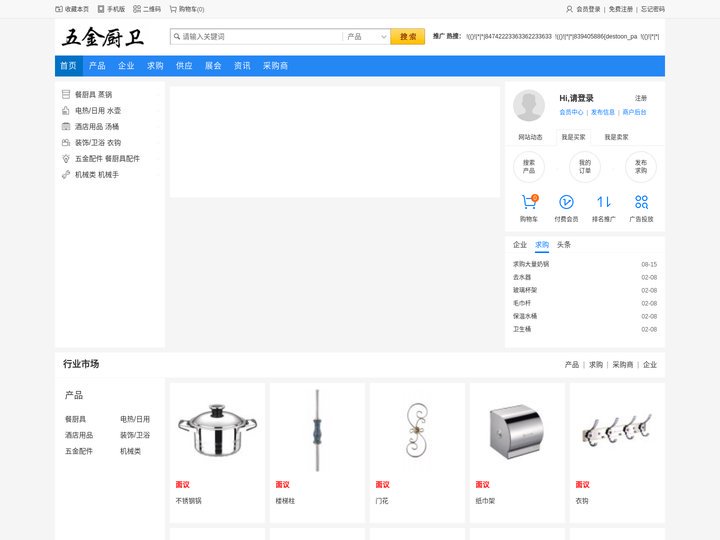Image resolution: width=720 pixels, height=540 pixels.
Task: Click the 门花 product image
Action: (x=417, y=430)
